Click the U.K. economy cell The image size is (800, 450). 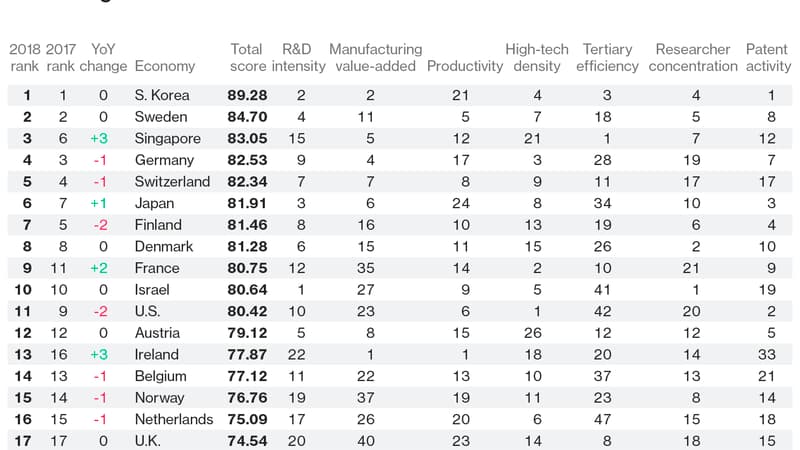(150, 441)
